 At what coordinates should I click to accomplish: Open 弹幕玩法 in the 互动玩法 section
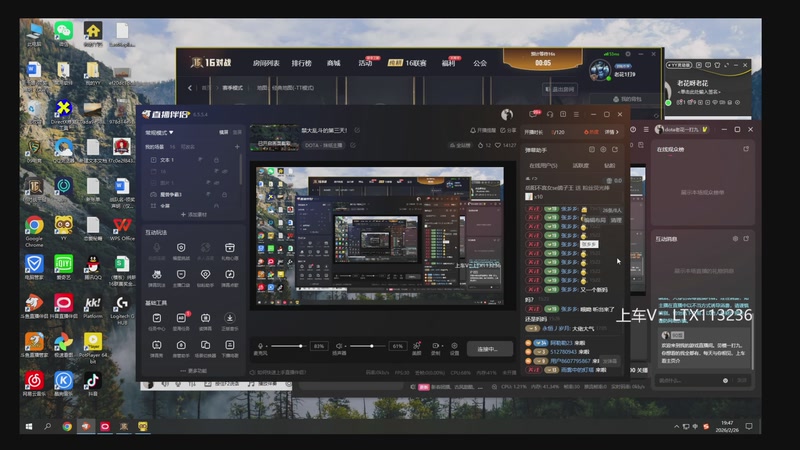[x=157, y=278]
